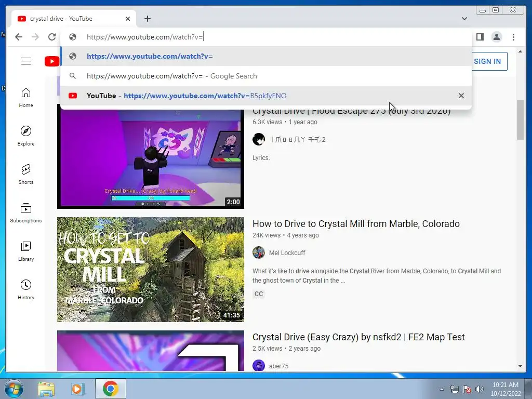This screenshot has width=532, height=399.
Task: Go back to the previous page
Action: 19,37
